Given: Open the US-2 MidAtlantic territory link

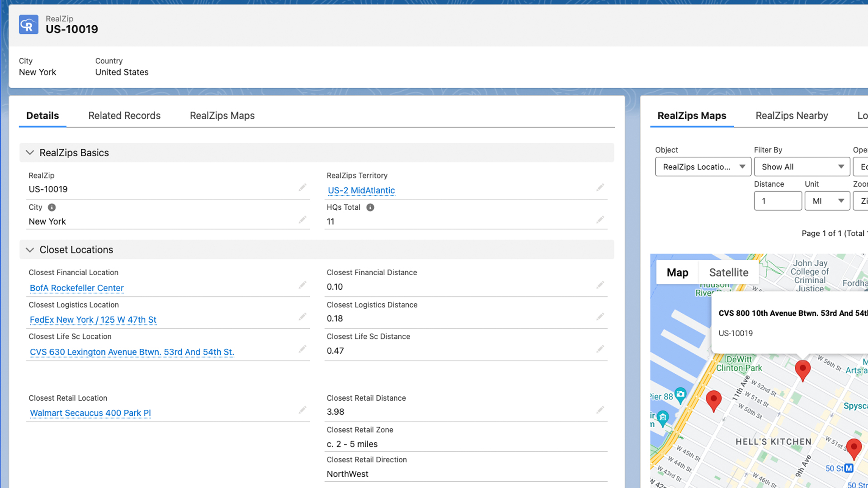Looking at the screenshot, I should 361,191.
